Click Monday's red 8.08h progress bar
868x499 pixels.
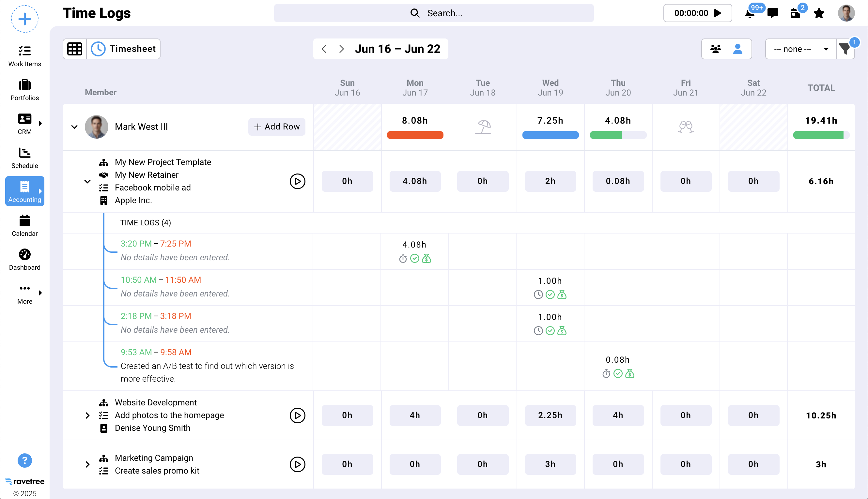point(415,135)
